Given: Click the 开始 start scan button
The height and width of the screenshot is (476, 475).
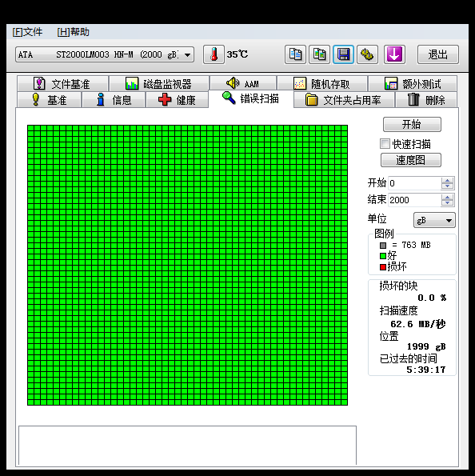Looking at the screenshot, I should click(x=412, y=125).
